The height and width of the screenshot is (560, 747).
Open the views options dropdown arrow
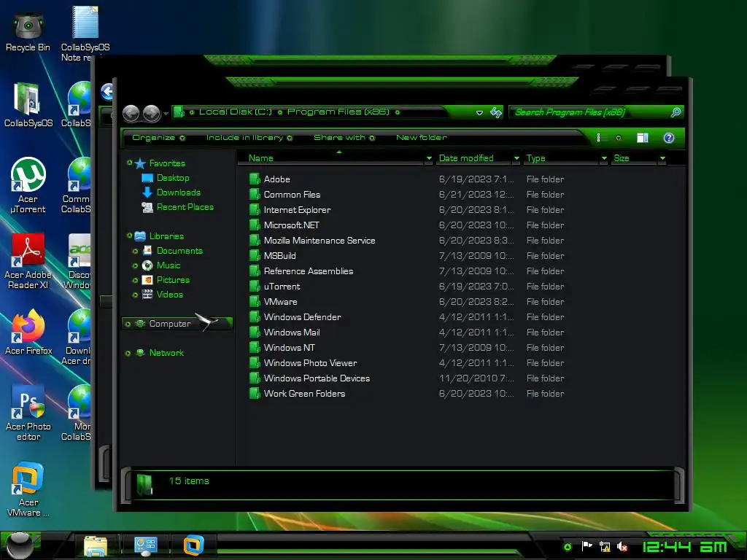click(x=619, y=138)
